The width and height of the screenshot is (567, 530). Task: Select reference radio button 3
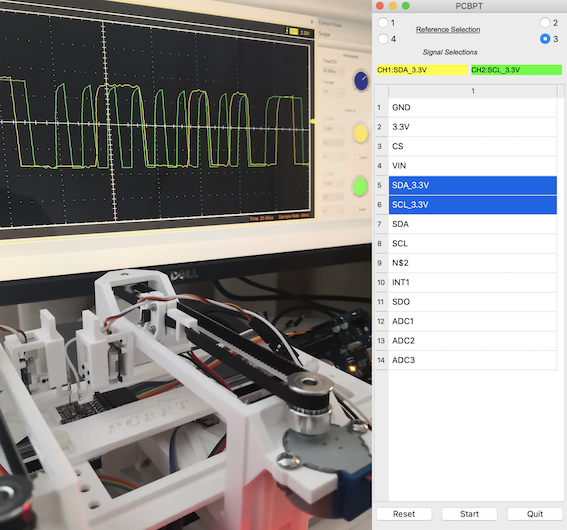point(545,39)
